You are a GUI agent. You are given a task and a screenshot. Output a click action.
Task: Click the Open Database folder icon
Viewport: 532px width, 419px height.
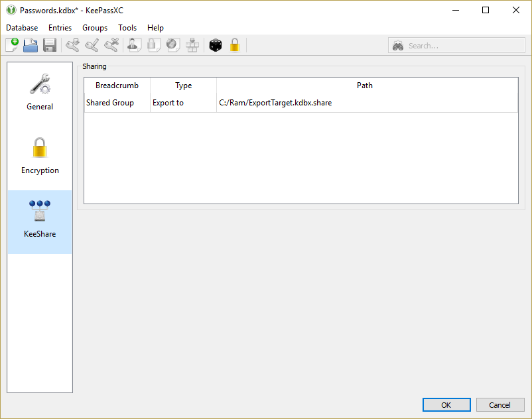point(31,45)
